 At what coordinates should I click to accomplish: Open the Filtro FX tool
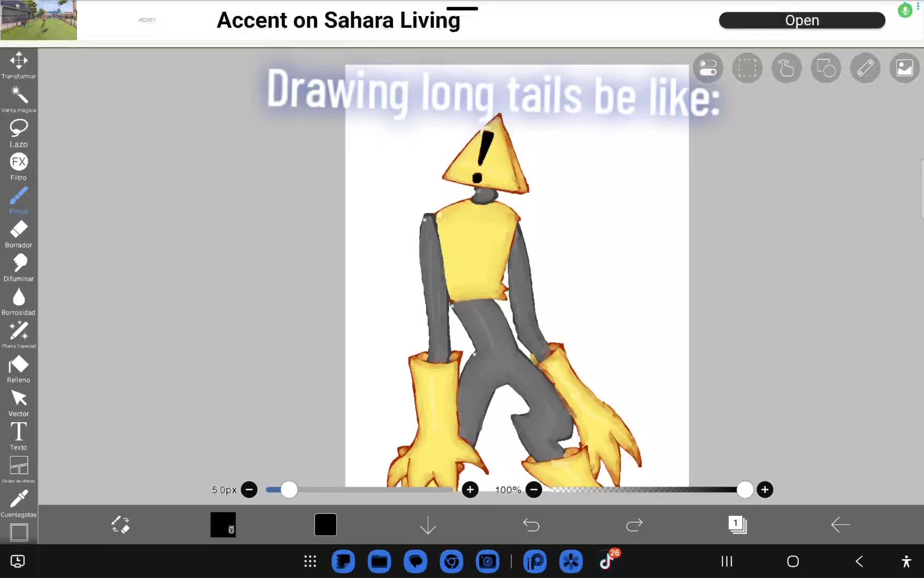tap(19, 166)
